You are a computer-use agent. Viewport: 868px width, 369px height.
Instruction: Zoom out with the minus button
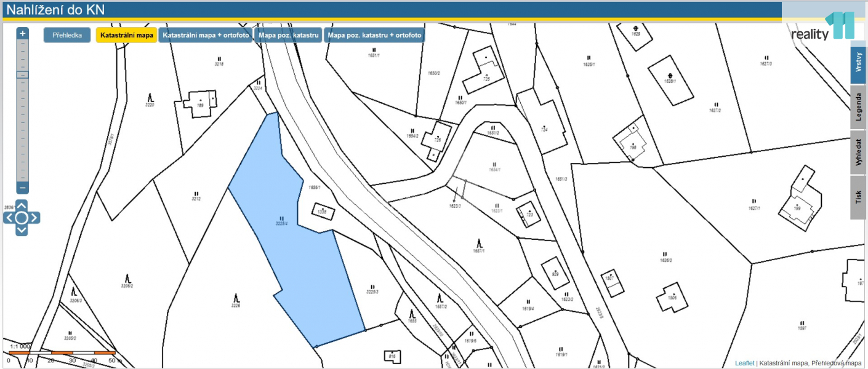click(x=23, y=188)
